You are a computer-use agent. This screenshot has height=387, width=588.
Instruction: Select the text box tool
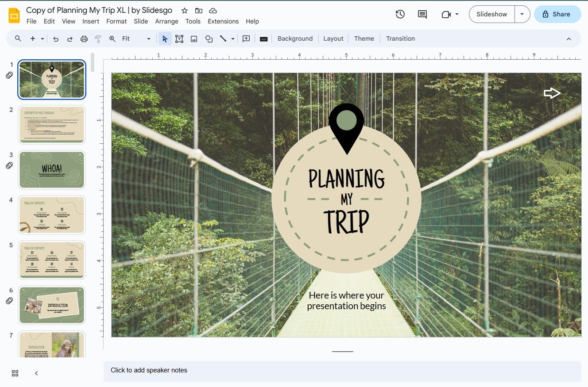point(179,38)
